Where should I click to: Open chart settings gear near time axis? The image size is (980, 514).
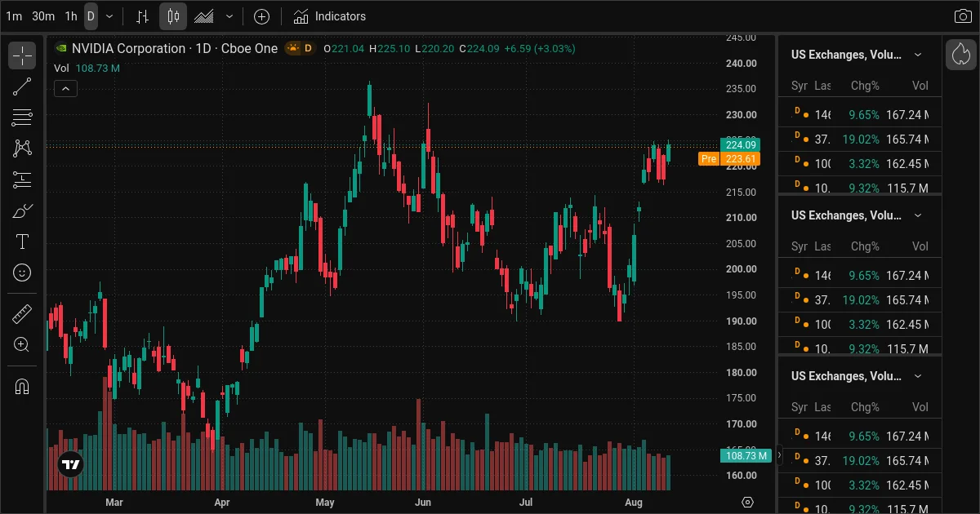tap(747, 503)
